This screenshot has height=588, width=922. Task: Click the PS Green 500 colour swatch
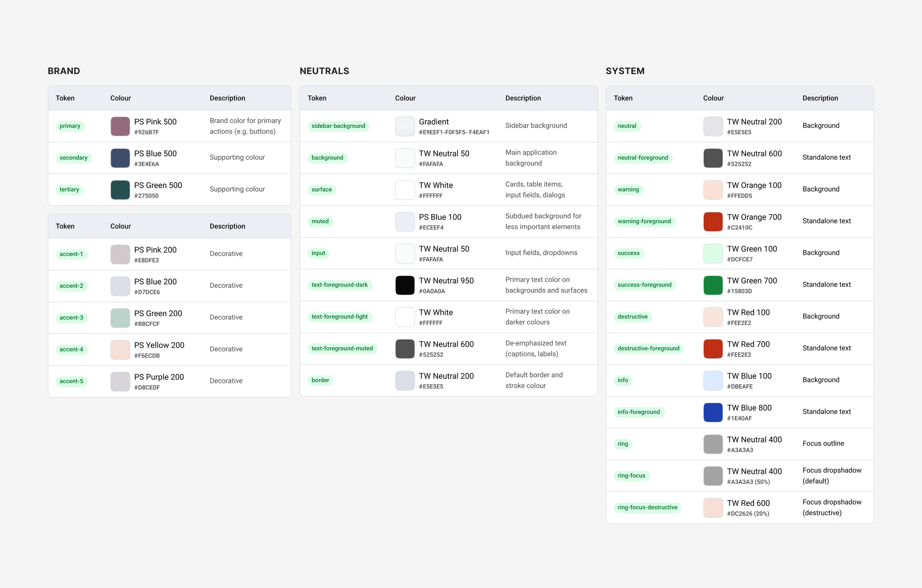120,190
